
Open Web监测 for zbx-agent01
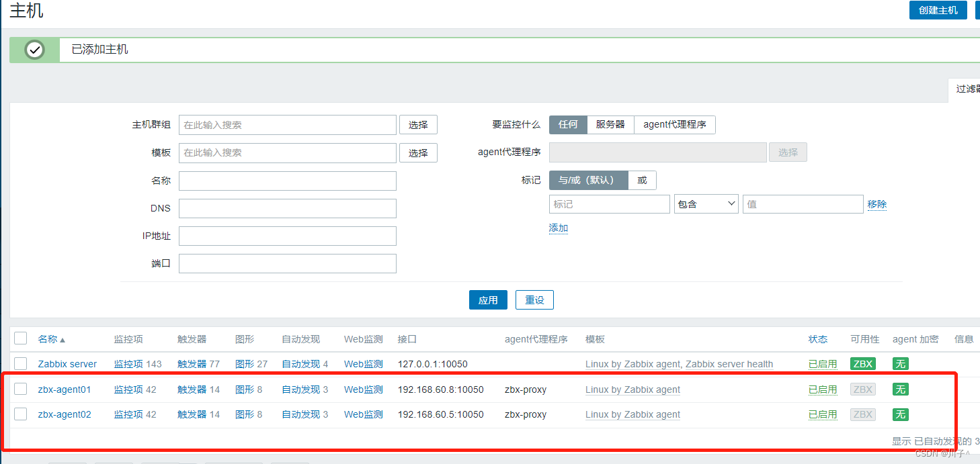click(x=364, y=389)
